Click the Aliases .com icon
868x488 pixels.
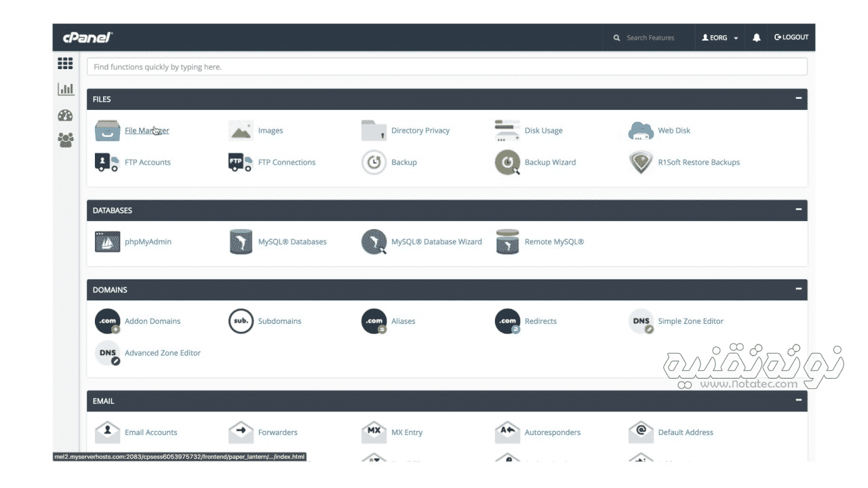pyautogui.click(x=374, y=321)
